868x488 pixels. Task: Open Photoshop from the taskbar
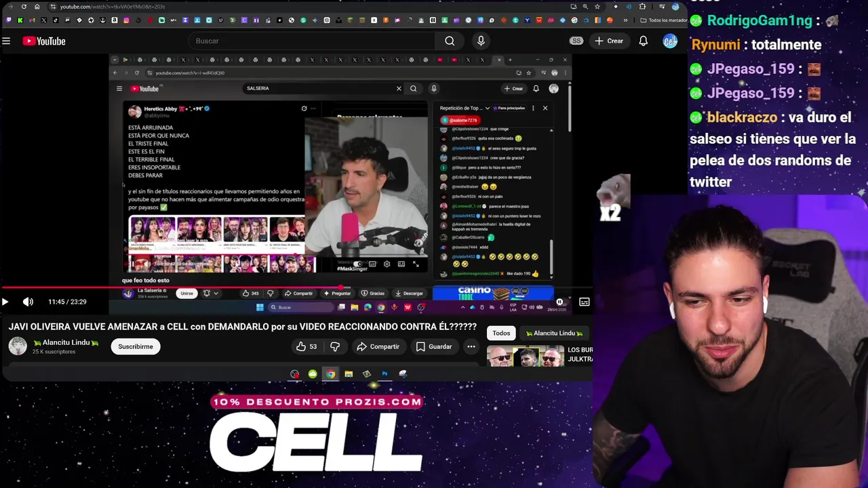pyautogui.click(x=384, y=373)
